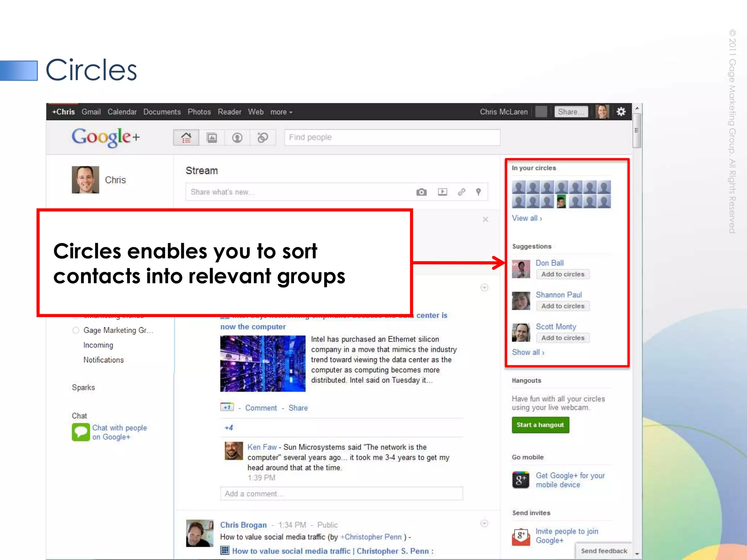The height and width of the screenshot is (560, 747).
Task: Click the +Christopher Penn mention
Action: point(371,537)
